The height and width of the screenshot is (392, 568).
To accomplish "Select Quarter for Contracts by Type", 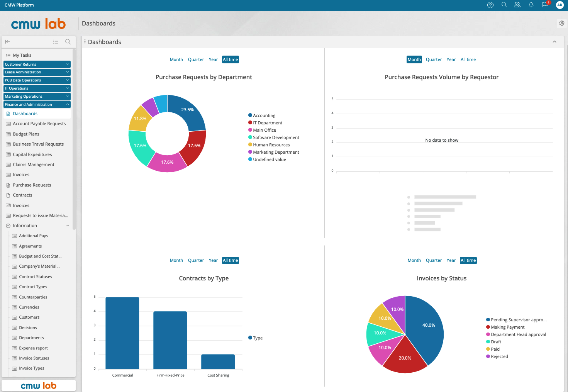I will click(196, 260).
